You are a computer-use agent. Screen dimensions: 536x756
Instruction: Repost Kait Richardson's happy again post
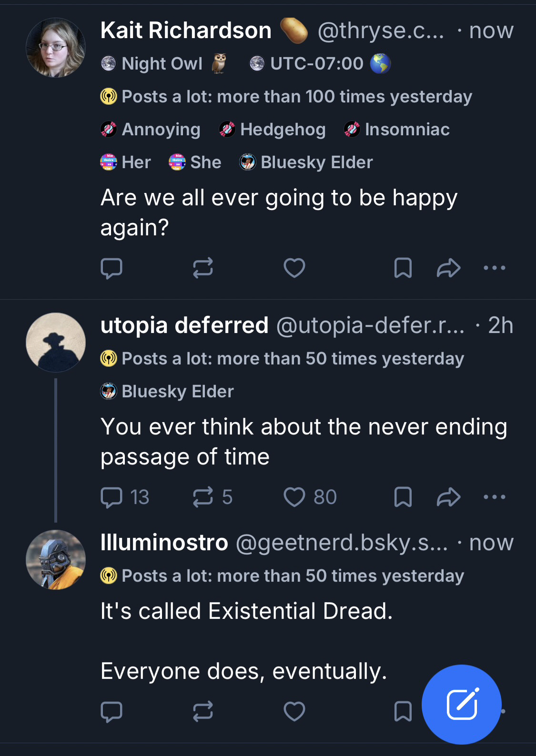203,268
